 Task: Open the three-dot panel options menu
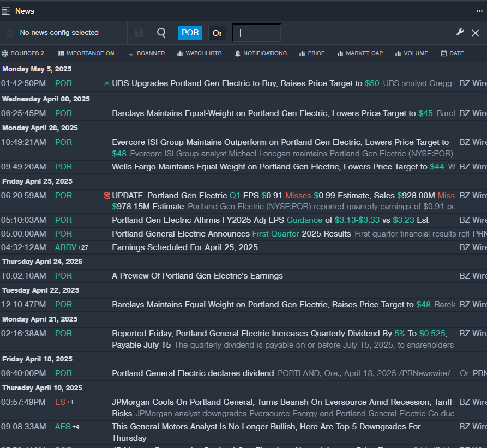[x=479, y=11]
